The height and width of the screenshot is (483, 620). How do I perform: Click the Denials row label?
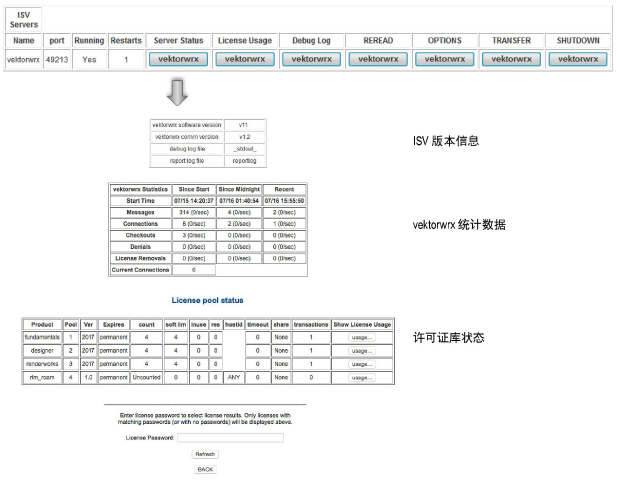pyautogui.click(x=140, y=247)
